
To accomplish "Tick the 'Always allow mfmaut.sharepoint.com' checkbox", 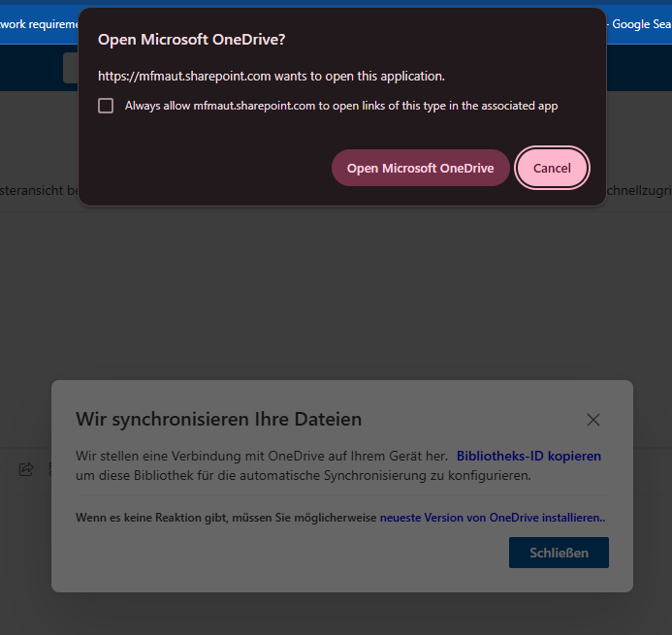I will (106, 106).
